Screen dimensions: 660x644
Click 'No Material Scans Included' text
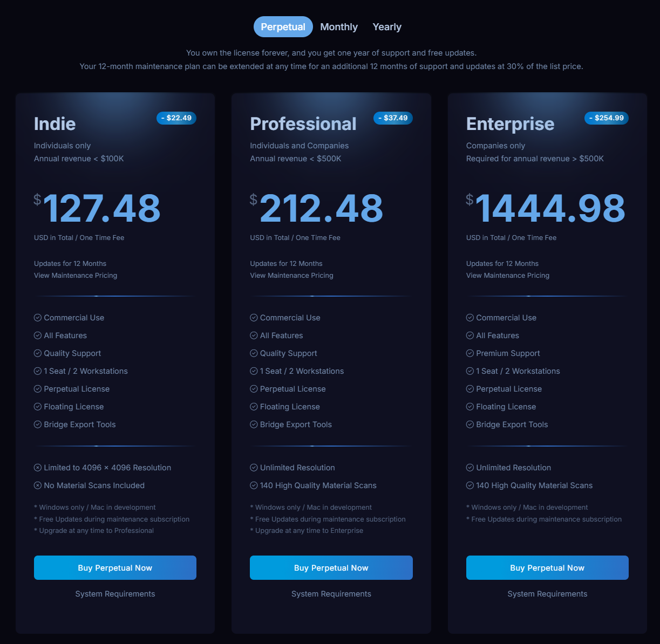point(94,485)
